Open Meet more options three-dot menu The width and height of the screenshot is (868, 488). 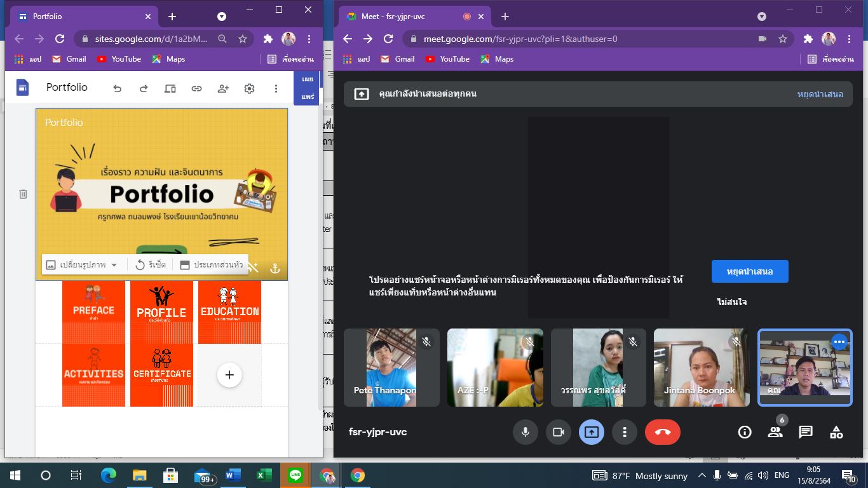625,432
